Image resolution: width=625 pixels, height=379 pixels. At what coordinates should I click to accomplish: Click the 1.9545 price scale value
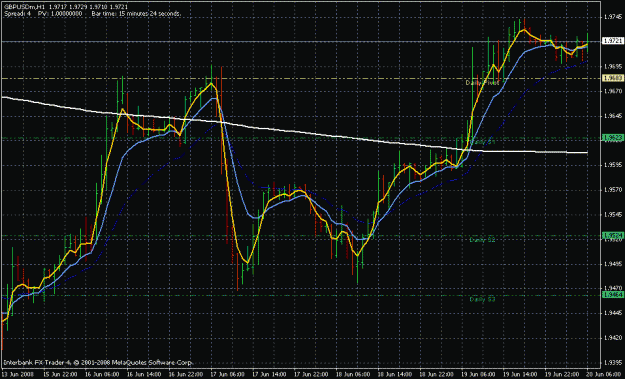click(613, 215)
